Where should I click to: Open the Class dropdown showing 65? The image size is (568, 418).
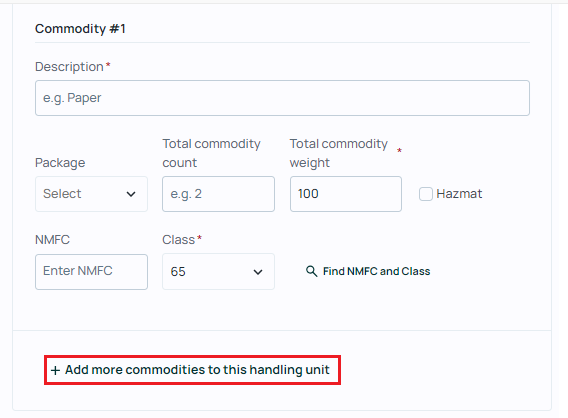pos(218,271)
